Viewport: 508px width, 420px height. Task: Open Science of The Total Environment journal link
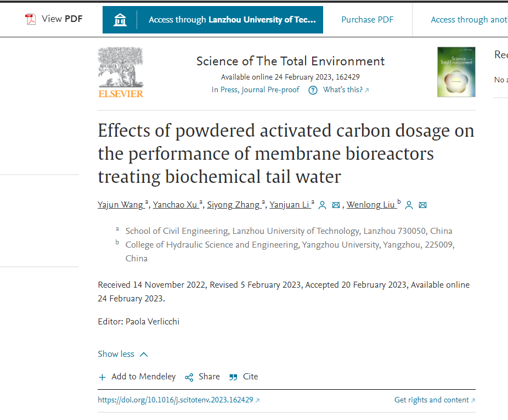(x=291, y=61)
